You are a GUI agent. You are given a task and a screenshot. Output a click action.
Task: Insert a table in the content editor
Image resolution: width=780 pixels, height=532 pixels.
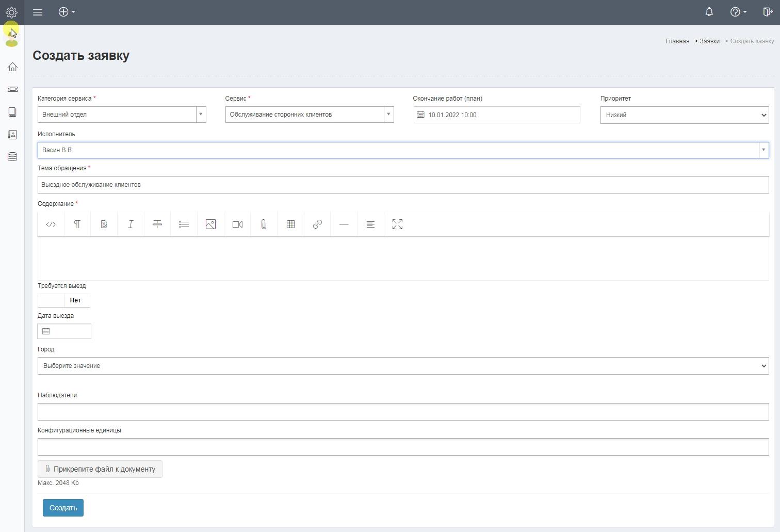pos(290,224)
